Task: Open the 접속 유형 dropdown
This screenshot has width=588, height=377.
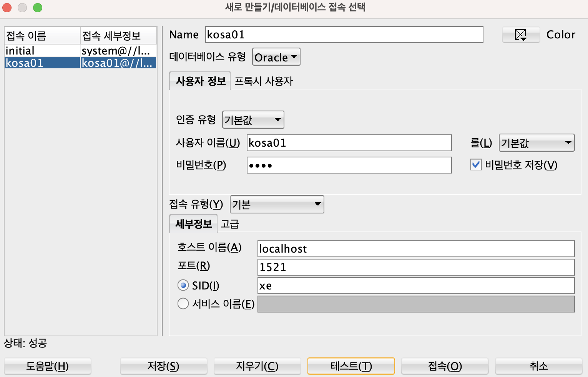Action: pyautogui.click(x=277, y=204)
